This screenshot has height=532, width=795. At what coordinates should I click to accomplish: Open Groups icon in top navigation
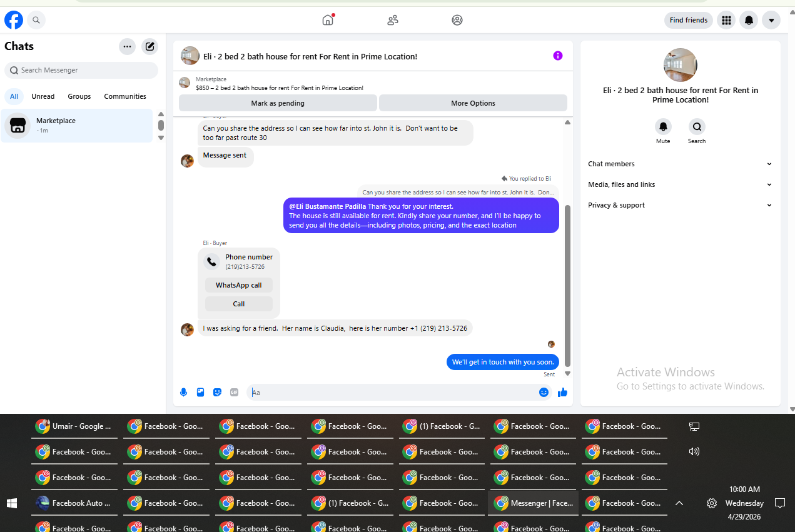457,20
